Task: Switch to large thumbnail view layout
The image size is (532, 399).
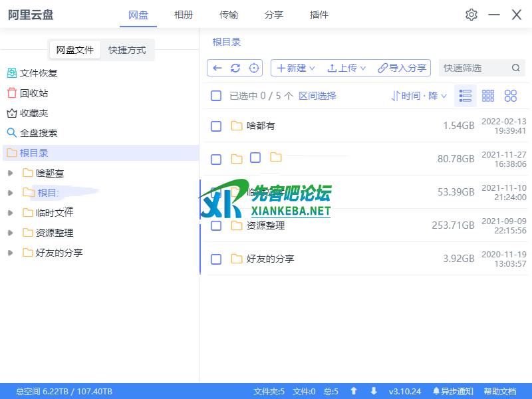Action: click(511, 96)
